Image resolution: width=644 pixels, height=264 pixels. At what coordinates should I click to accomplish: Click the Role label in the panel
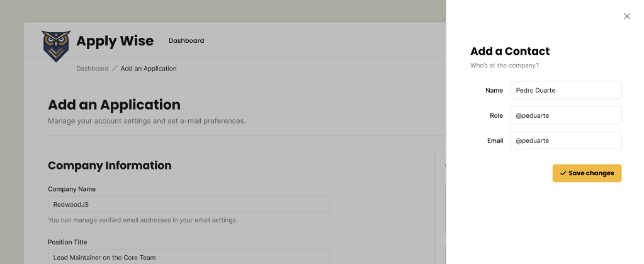click(496, 115)
